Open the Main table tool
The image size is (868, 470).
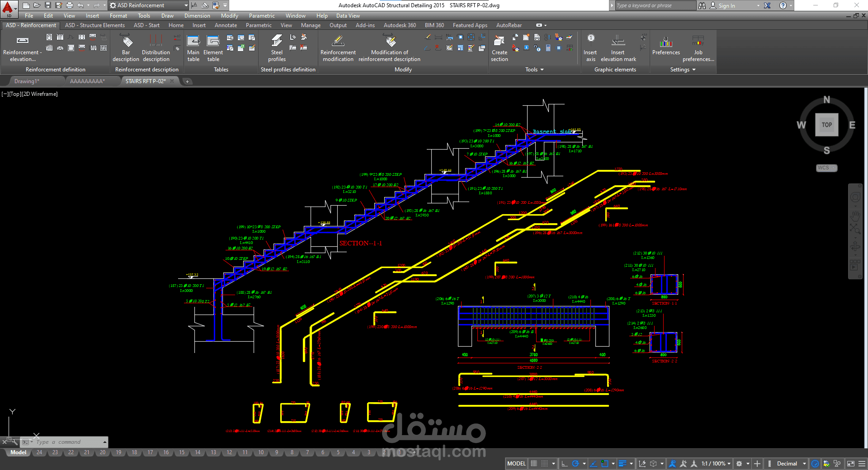tap(193, 48)
